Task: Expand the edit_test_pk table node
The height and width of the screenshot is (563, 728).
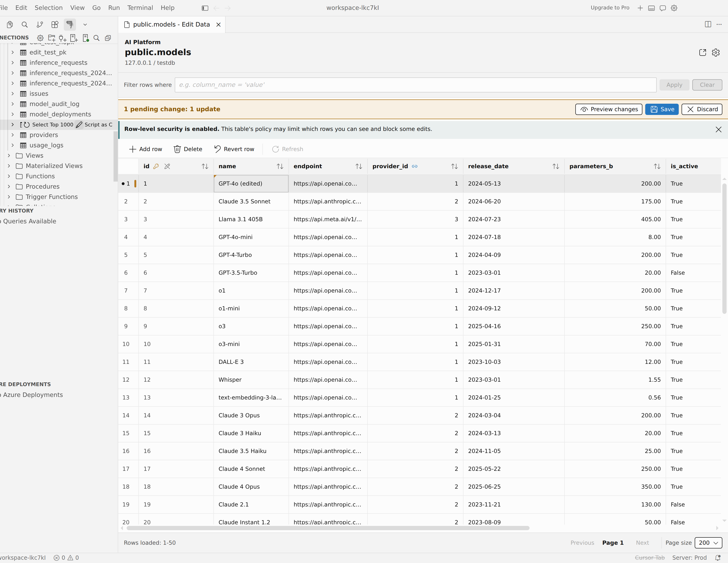Action: click(13, 52)
